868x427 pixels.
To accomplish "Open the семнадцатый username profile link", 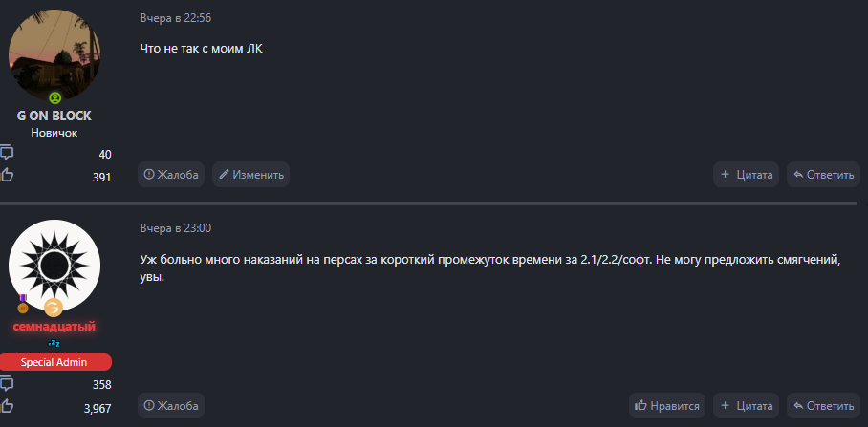I will 54,327.
